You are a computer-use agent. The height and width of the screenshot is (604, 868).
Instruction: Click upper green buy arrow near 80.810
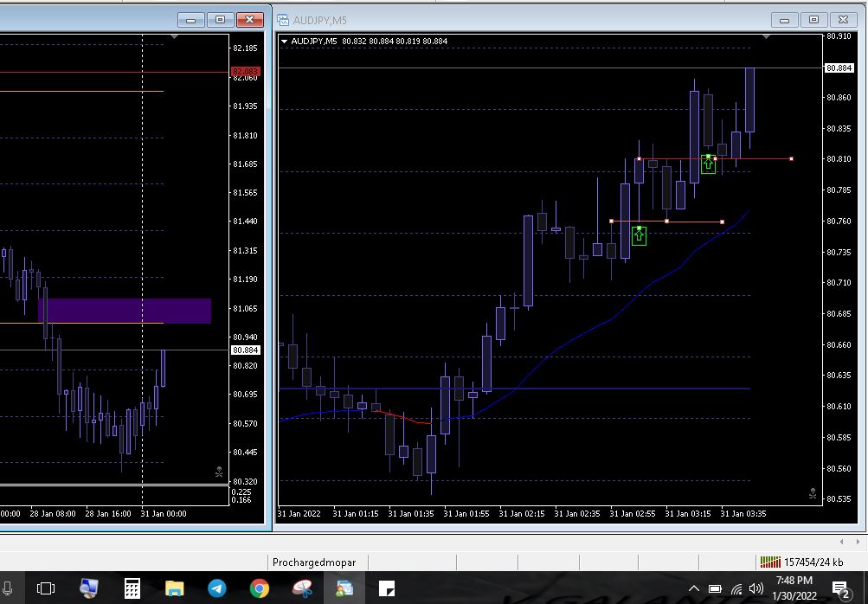click(709, 164)
